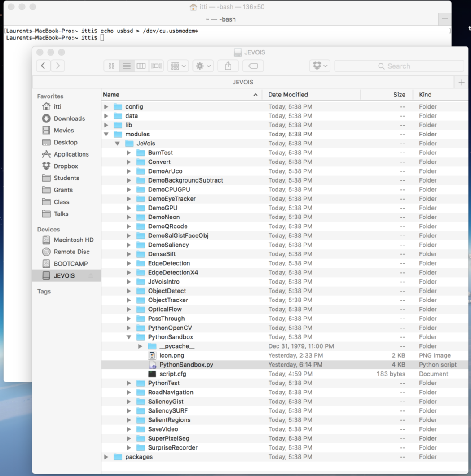Screen dimensions: 471x476
Task: Select the JEVOIS Finder tab
Action: coord(243,82)
